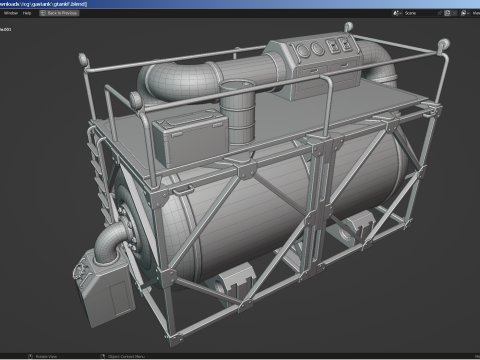The height and width of the screenshot is (360, 480).
Task: Click the Back to Previous button
Action: pos(59,13)
